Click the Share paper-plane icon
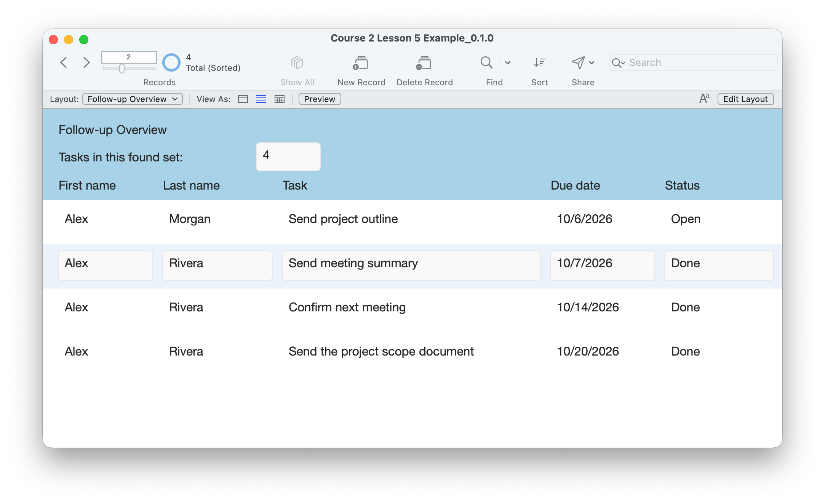The height and width of the screenshot is (504, 825). (578, 62)
